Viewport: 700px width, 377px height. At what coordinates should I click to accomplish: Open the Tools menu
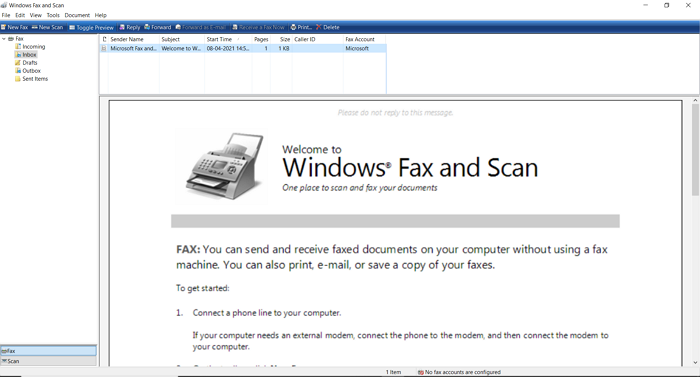click(53, 15)
